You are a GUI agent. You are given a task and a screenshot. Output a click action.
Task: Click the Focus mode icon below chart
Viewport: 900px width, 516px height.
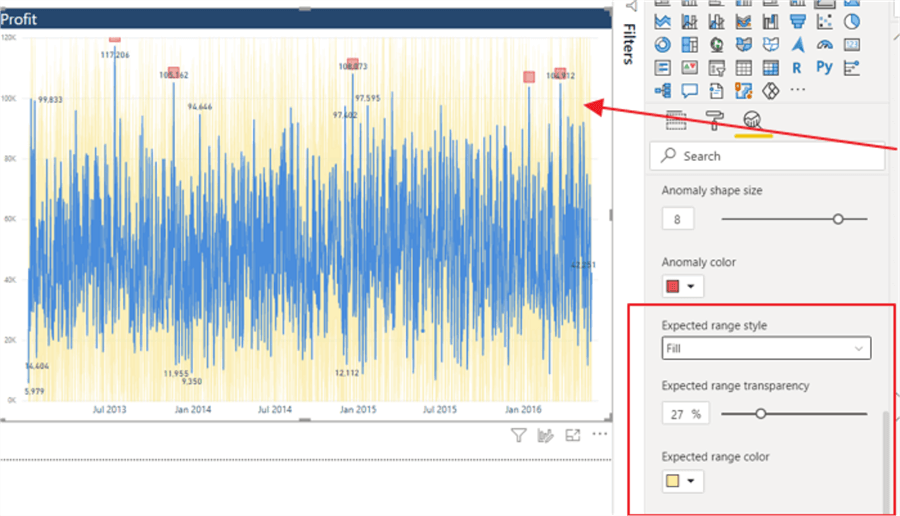click(x=573, y=435)
